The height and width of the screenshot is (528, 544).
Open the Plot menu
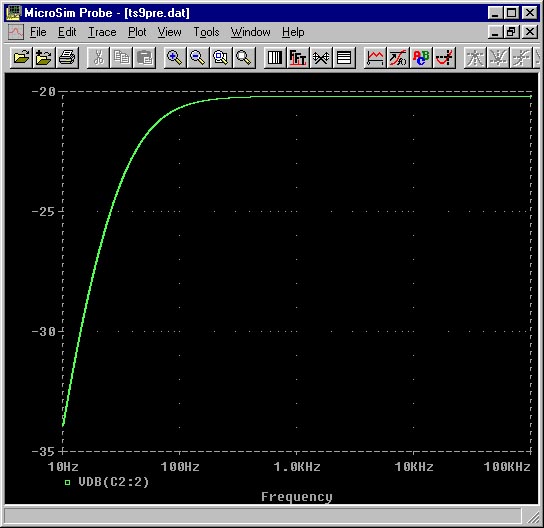[x=137, y=32]
